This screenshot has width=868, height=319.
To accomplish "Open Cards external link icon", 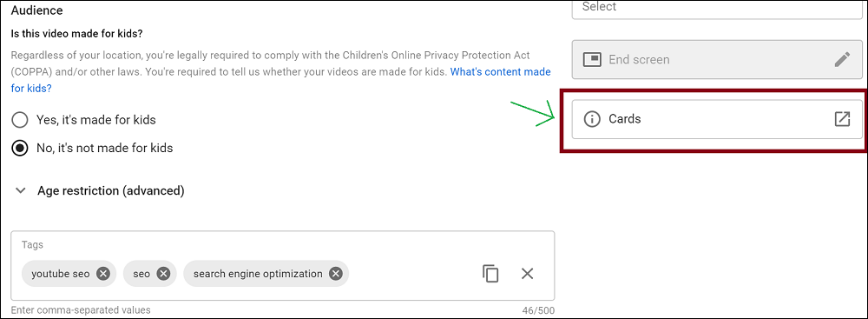I will click(841, 119).
